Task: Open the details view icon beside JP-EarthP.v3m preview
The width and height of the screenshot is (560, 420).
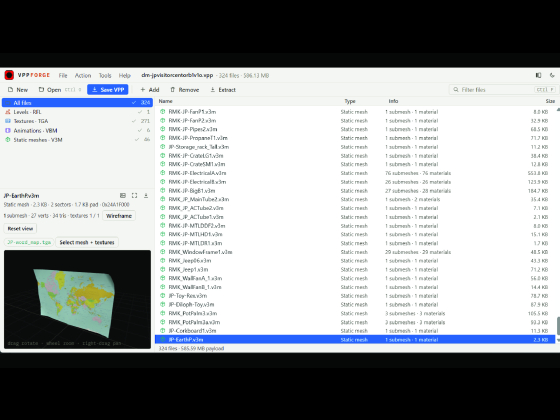Action: click(123, 195)
